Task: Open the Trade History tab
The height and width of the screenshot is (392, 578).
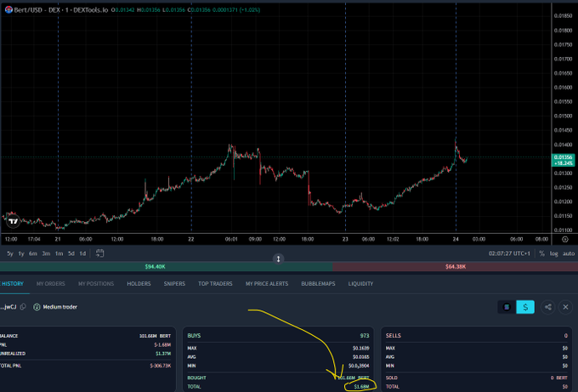Action: (13, 283)
